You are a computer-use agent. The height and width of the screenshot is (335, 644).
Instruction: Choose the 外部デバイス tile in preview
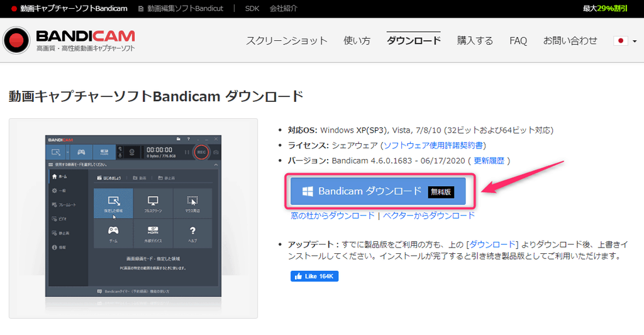pyautogui.click(x=153, y=233)
